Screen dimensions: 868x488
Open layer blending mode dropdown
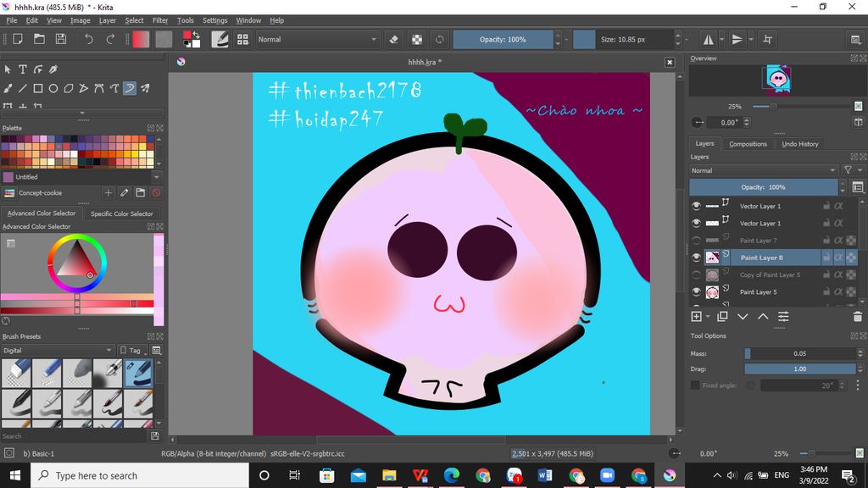[x=764, y=170]
